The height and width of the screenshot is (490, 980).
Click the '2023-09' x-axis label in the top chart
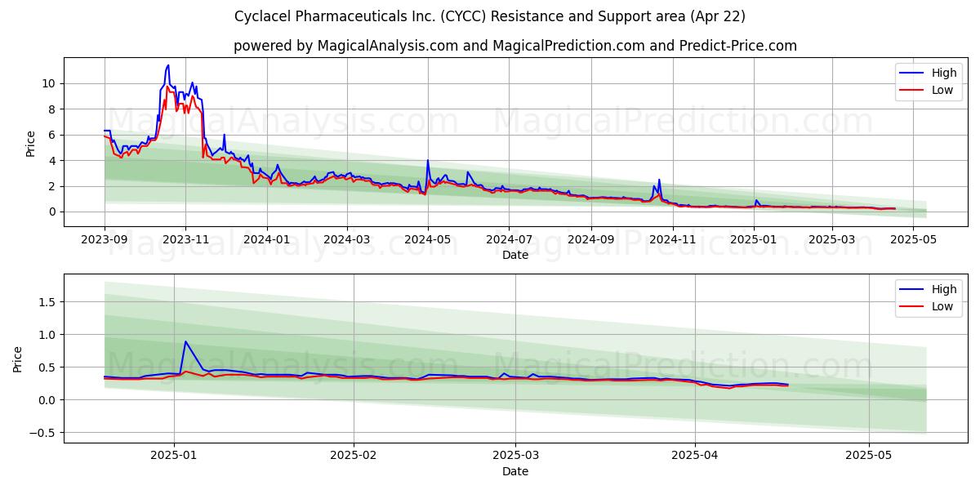tap(105, 240)
